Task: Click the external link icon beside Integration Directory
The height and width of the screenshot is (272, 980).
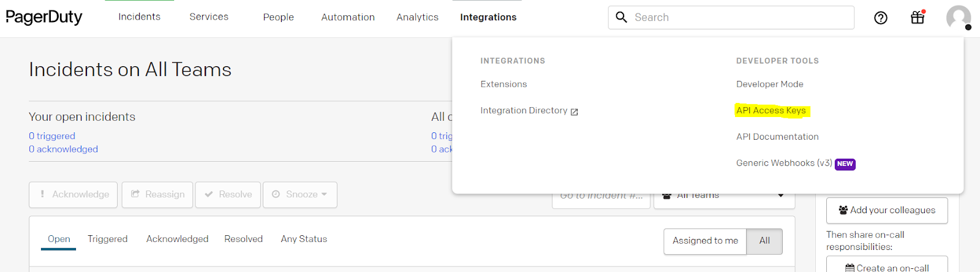Action: (x=574, y=111)
